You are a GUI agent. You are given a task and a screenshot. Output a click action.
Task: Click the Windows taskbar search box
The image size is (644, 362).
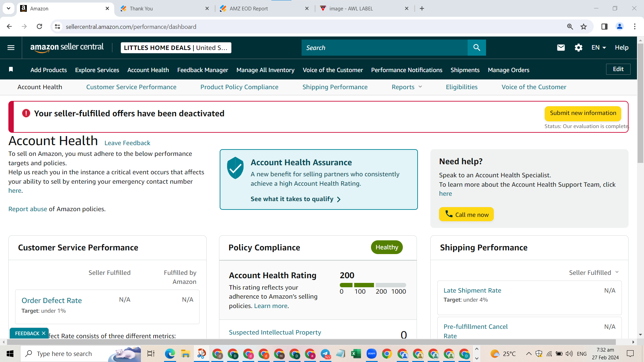tap(80, 354)
